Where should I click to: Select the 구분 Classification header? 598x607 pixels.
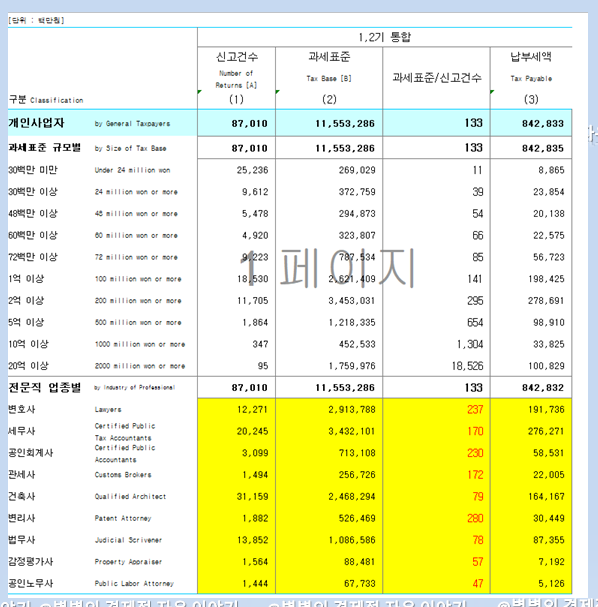coord(46,100)
